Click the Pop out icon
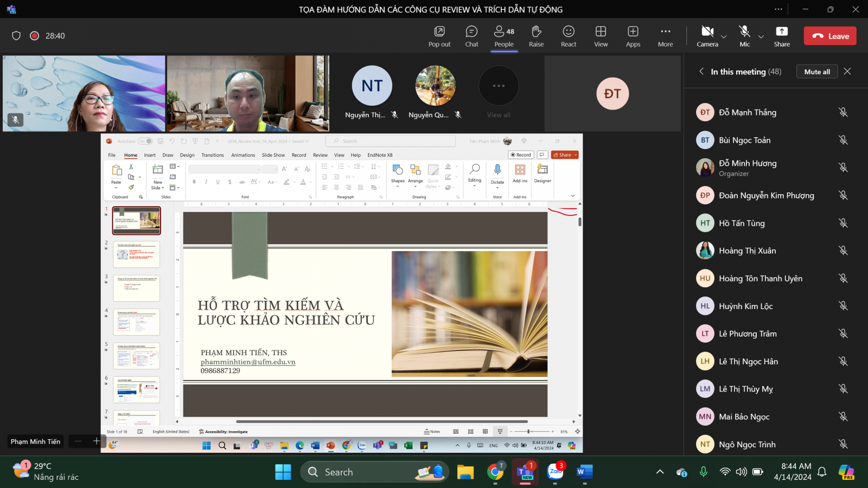The height and width of the screenshot is (488, 868). click(x=439, y=36)
